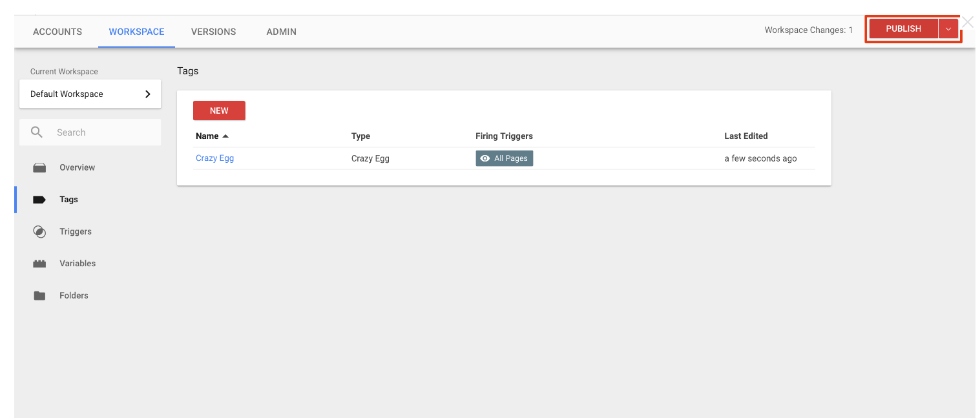Screen dimensions: 980x418
Task: Close the panel with the X icon
Action: 967,23
